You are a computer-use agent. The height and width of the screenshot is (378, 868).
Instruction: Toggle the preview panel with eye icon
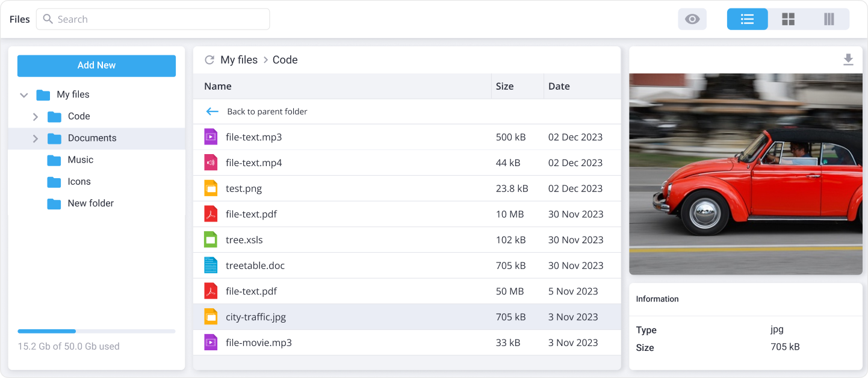[x=692, y=19]
